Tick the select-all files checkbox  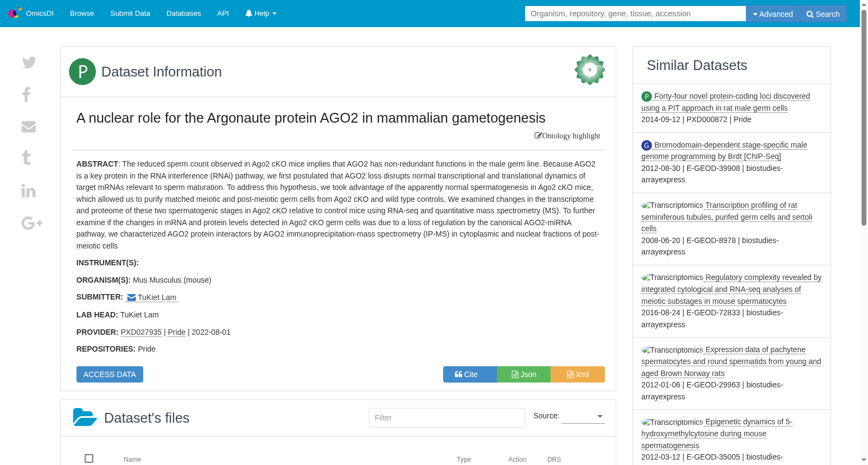coord(89,458)
